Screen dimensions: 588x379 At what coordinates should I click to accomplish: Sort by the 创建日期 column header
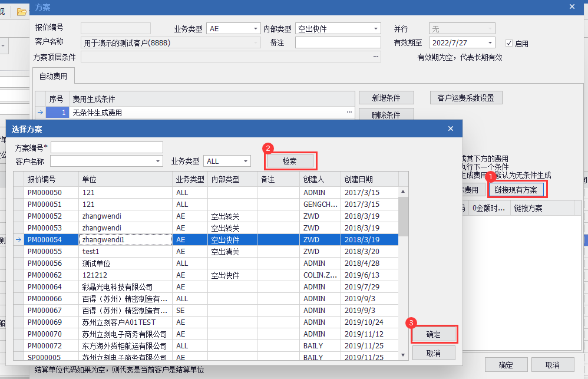369,179
